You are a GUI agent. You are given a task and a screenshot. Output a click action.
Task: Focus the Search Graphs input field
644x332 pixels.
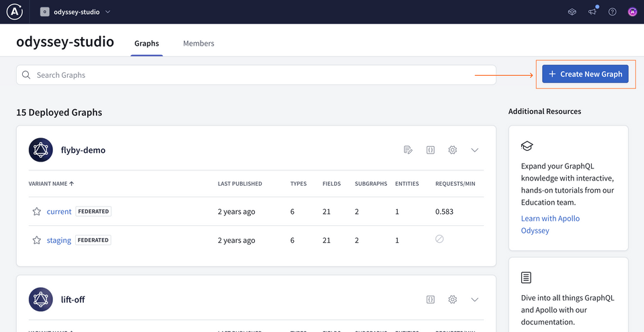coord(256,74)
